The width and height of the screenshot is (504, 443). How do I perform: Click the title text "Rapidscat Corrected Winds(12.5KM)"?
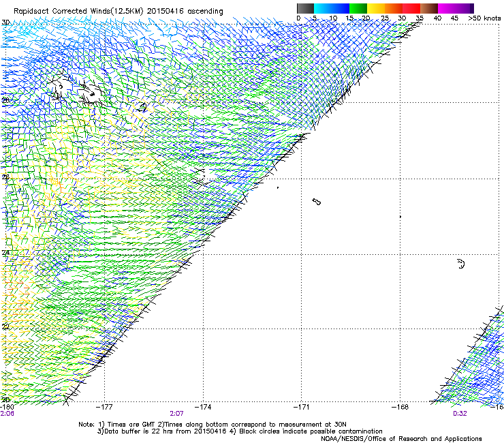coord(78,12)
